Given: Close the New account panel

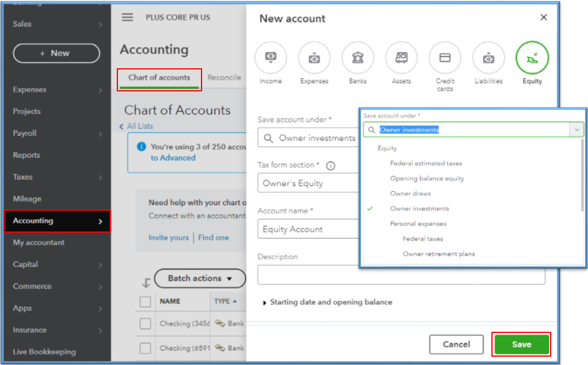Looking at the screenshot, I should [x=544, y=17].
